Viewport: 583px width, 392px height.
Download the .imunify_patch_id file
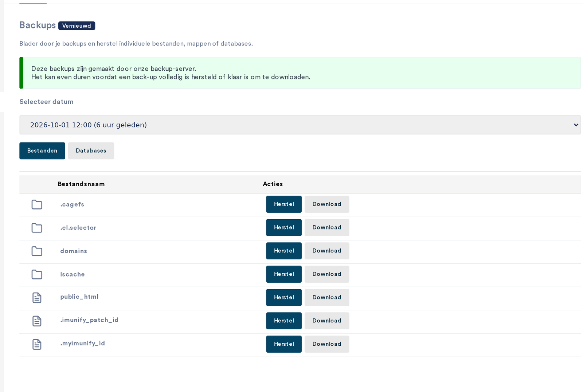pyautogui.click(x=327, y=321)
